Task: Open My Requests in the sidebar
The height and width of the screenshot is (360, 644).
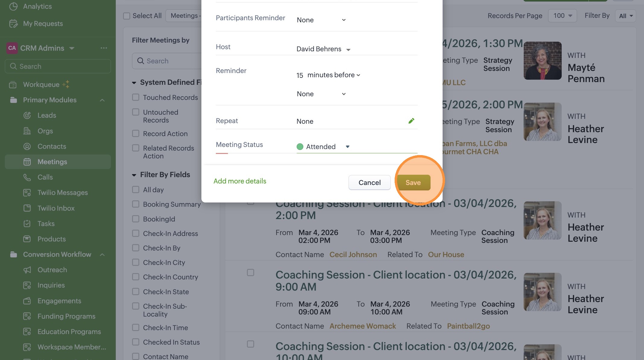Action: (x=43, y=24)
